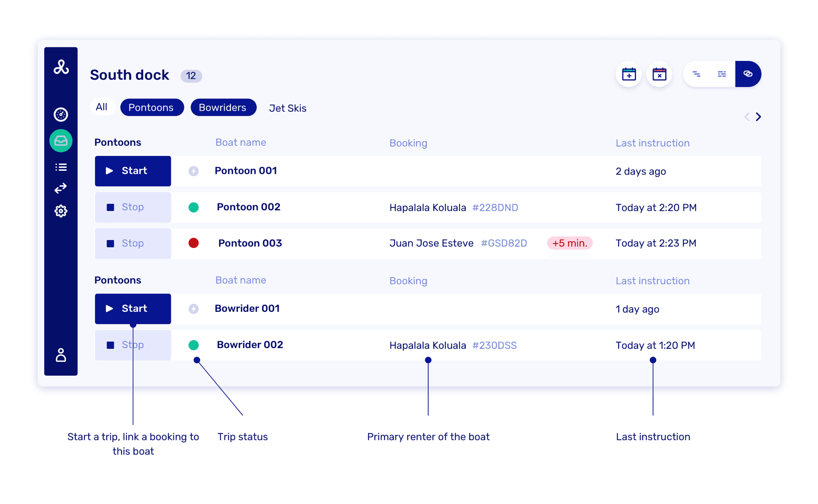Image resolution: width=818 pixels, height=504 pixels.
Task: Select the linked rings view toggle
Action: click(748, 74)
